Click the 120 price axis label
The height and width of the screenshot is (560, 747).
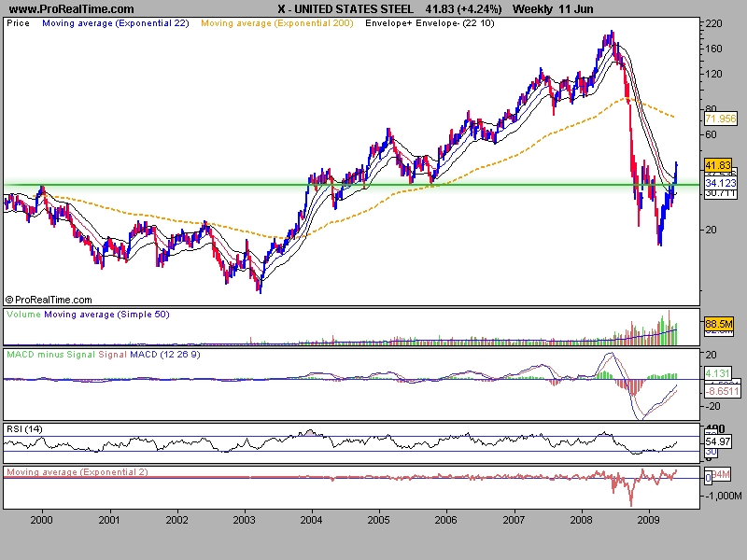pyautogui.click(x=714, y=74)
